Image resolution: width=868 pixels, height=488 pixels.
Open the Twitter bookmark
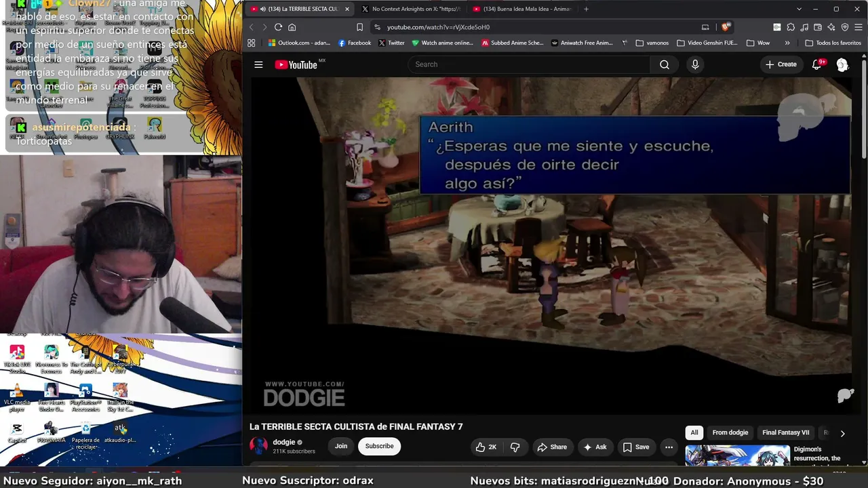tap(391, 43)
